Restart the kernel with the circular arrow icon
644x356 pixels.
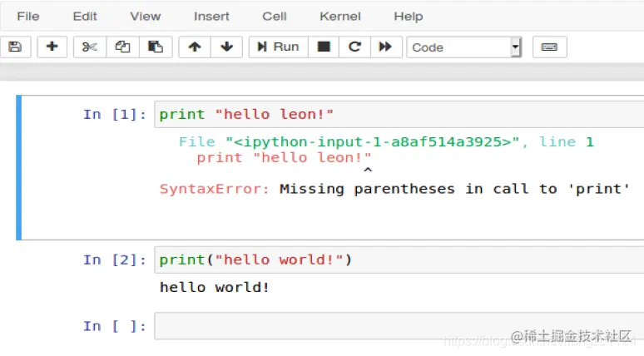pyautogui.click(x=354, y=47)
